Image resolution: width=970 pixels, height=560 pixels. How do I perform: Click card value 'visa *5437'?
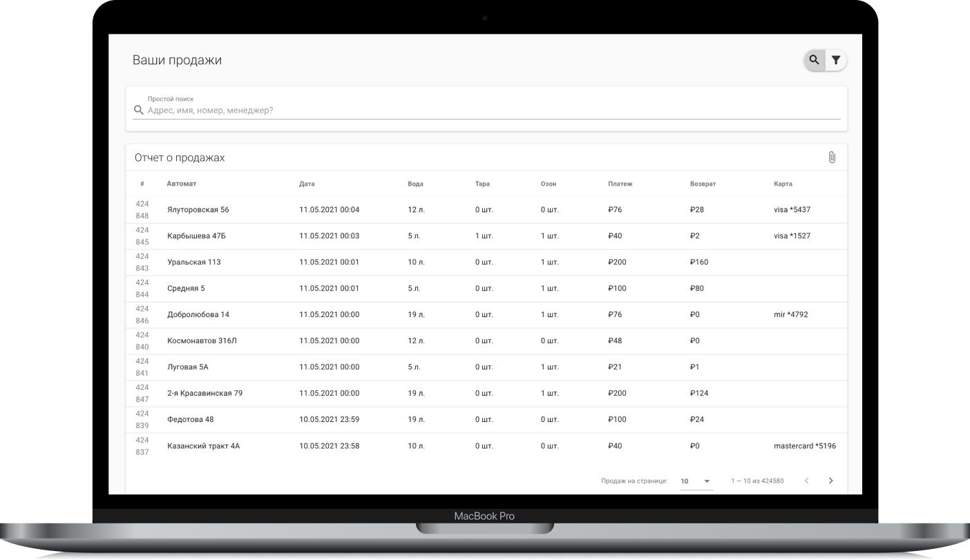click(792, 210)
